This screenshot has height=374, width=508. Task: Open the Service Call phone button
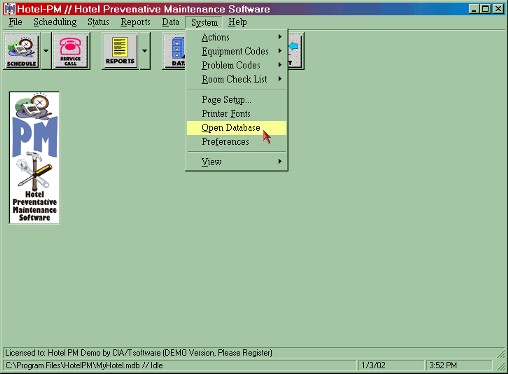(71, 51)
